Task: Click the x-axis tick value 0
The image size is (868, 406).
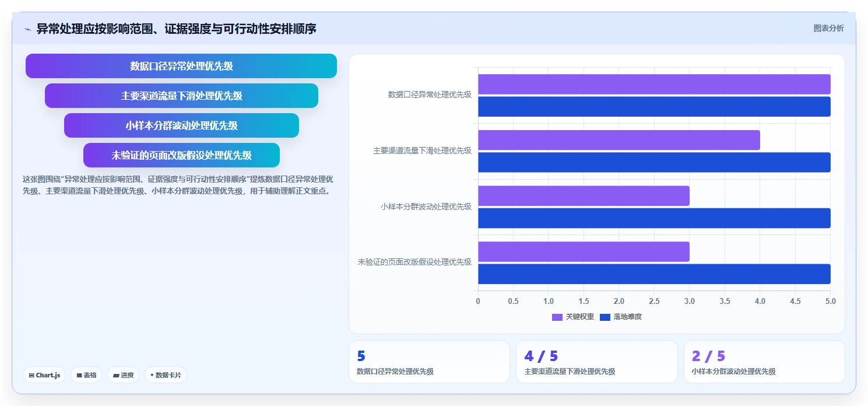Action: tap(478, 301)
